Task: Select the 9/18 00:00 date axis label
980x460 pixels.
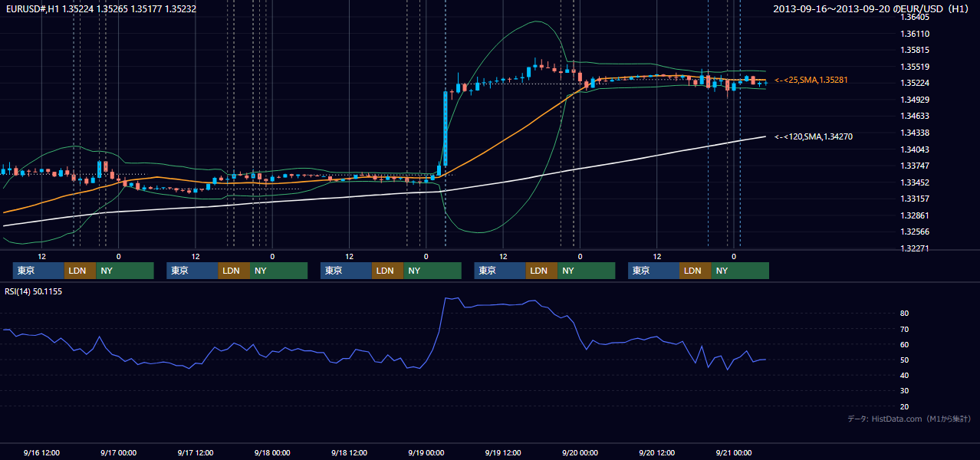Action: click(272, 453)
